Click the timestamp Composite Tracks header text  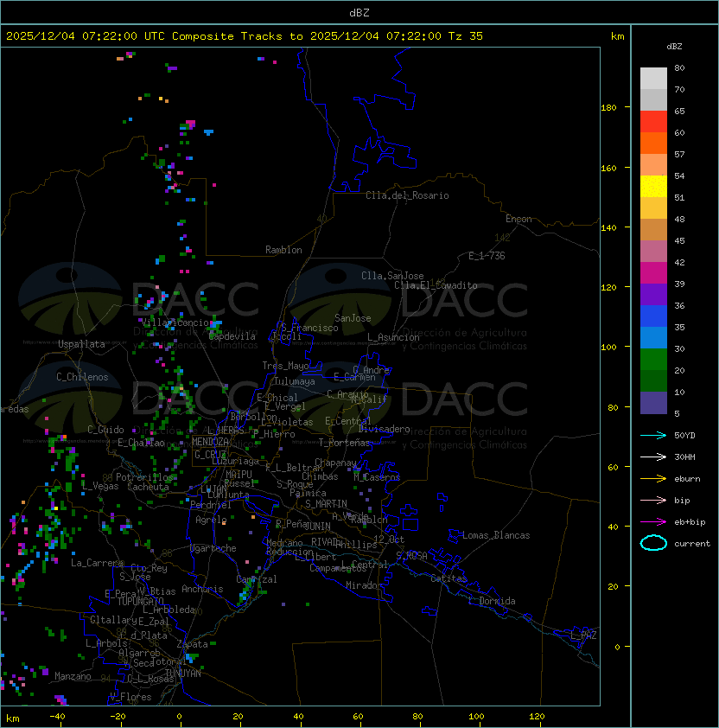click(x=245, y=36)
